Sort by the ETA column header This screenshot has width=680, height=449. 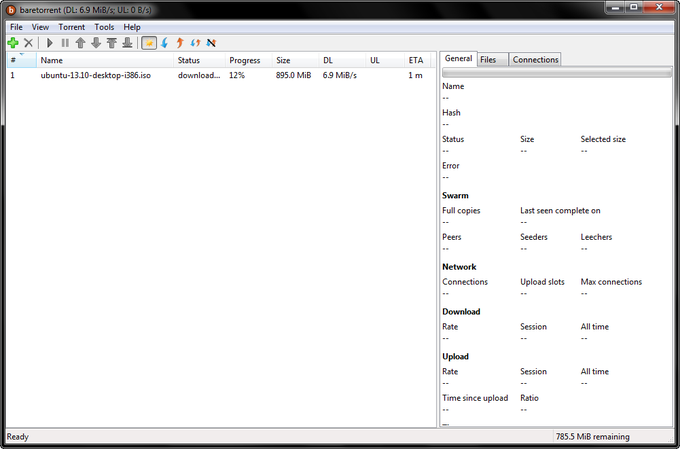pyautogui.click(x=418, y=60)
